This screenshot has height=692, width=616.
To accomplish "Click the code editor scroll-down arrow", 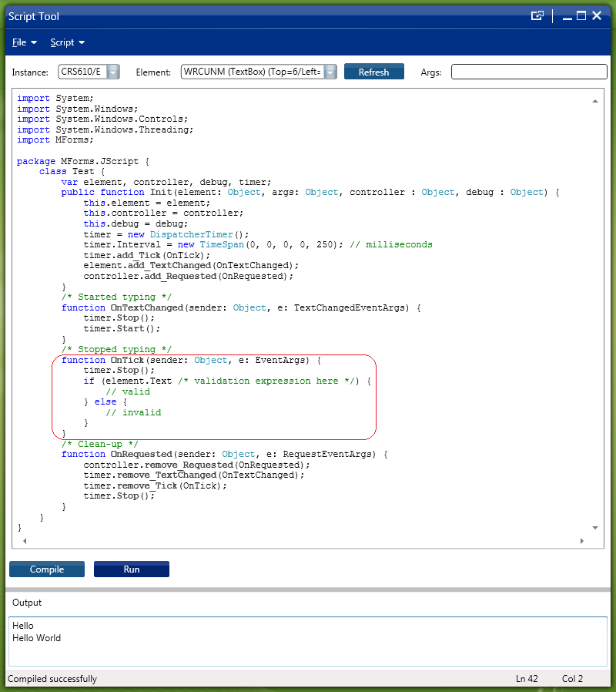I will [x=595, y=528].
